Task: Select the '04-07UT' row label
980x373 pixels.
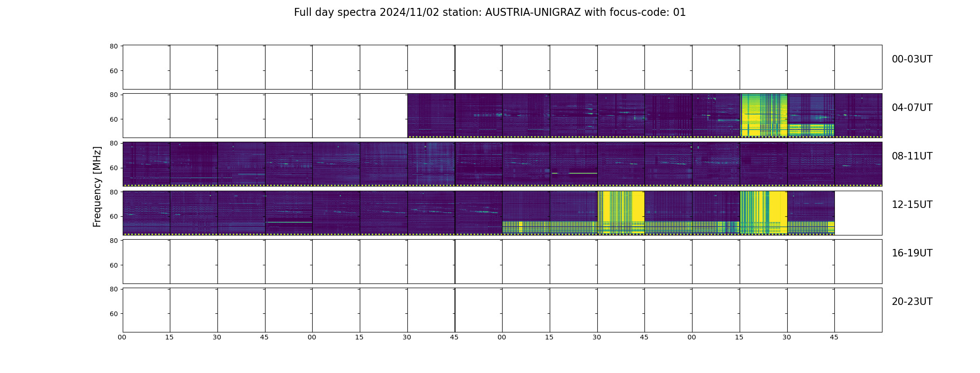Action: point(912,108)
